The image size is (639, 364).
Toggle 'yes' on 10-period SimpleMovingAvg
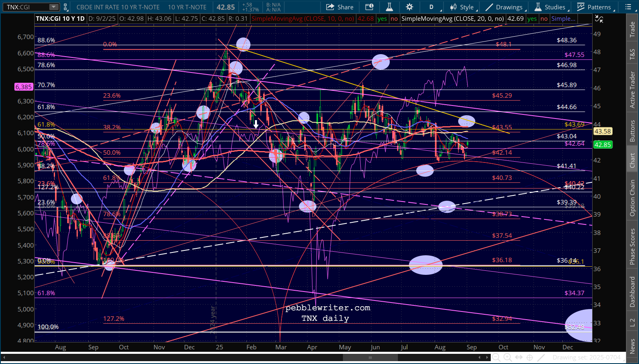pyautogui.click(x=382, y=19)
